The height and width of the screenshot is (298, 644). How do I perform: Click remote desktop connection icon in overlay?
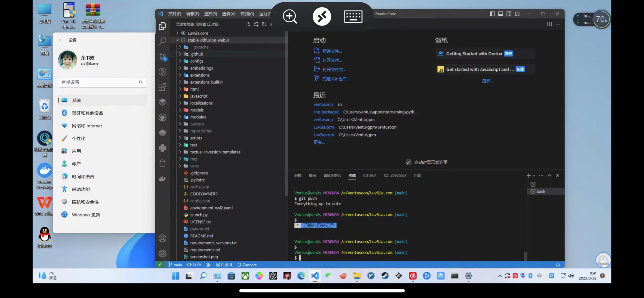point(322,17)
